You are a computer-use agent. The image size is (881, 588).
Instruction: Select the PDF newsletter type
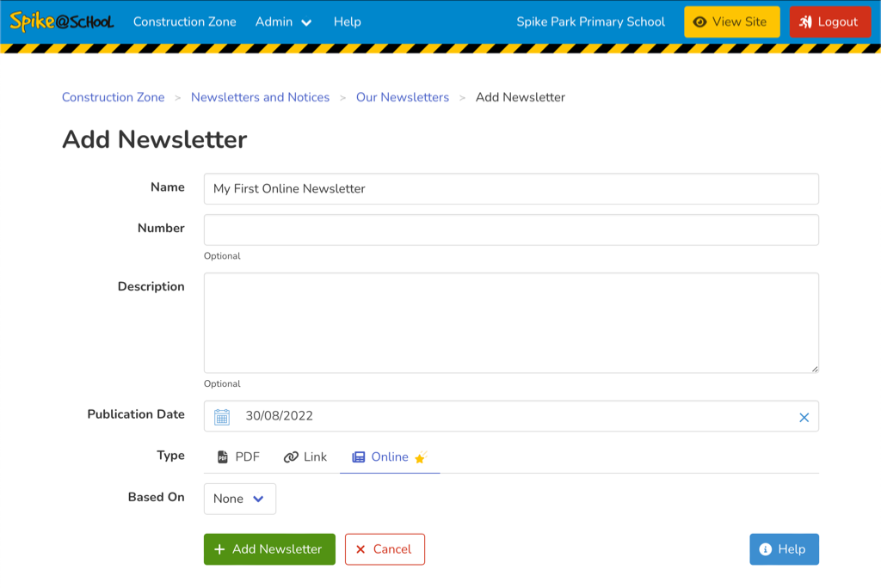238,456
